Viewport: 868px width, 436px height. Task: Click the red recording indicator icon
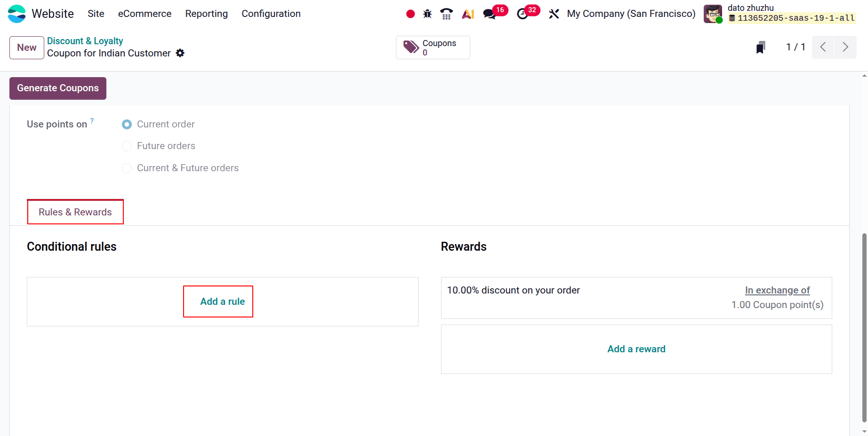(410, 14)
